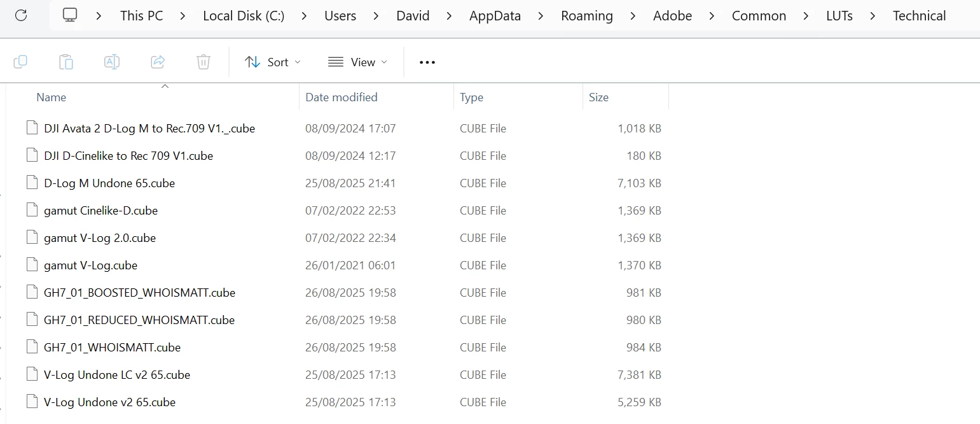Click the Copy icon in toolbar
Image resolution: width=980 pixels, height=424 pixels.
[x=20, y=62]
